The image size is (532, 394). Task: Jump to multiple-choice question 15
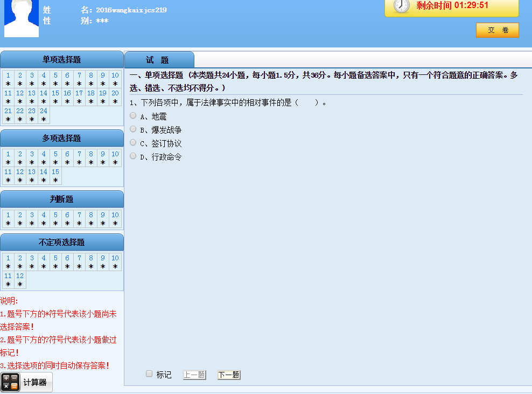pos(55,172)
